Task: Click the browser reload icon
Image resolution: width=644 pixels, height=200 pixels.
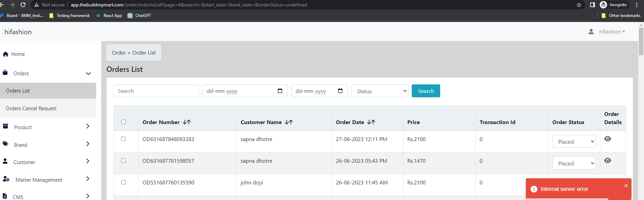Action: click(x=23, y=5)
